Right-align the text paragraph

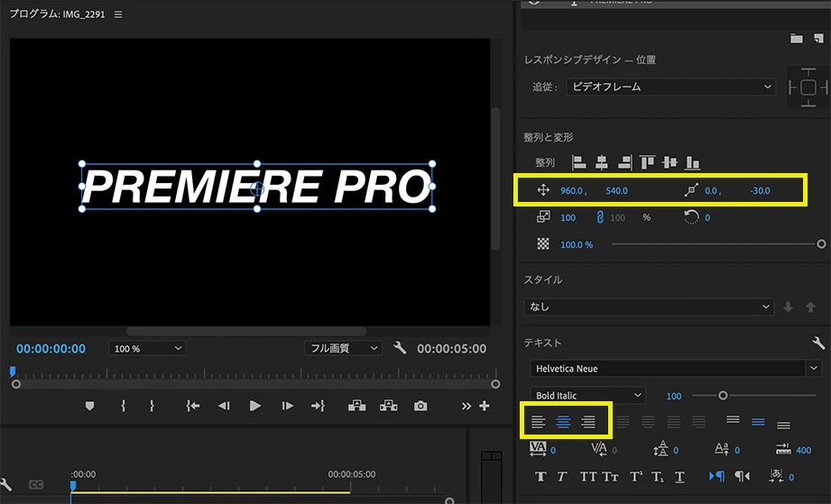[588, 422]
